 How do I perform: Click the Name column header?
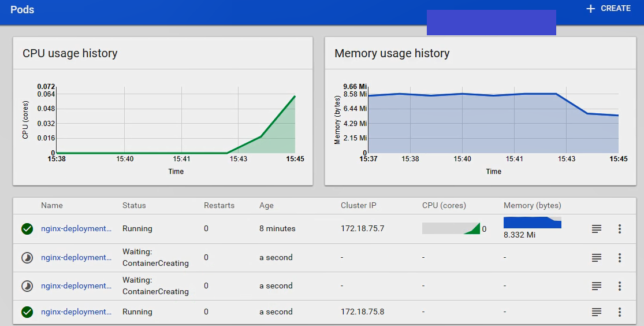52,205
